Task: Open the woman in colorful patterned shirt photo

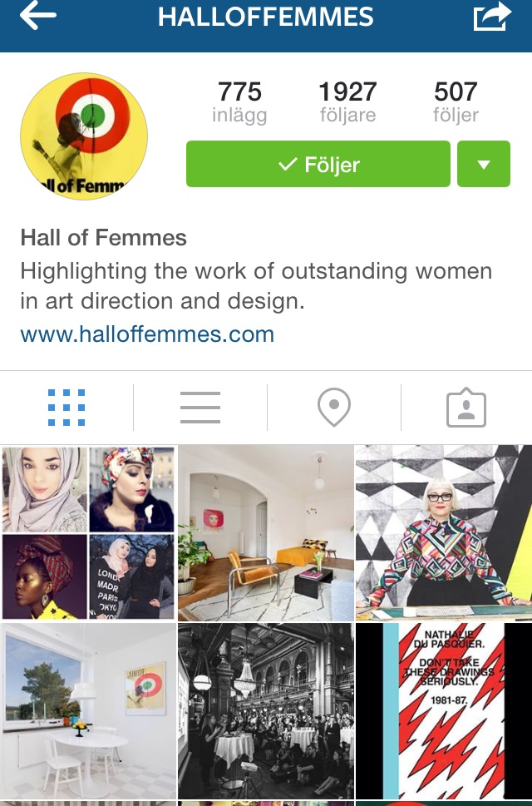Action: 444,533
